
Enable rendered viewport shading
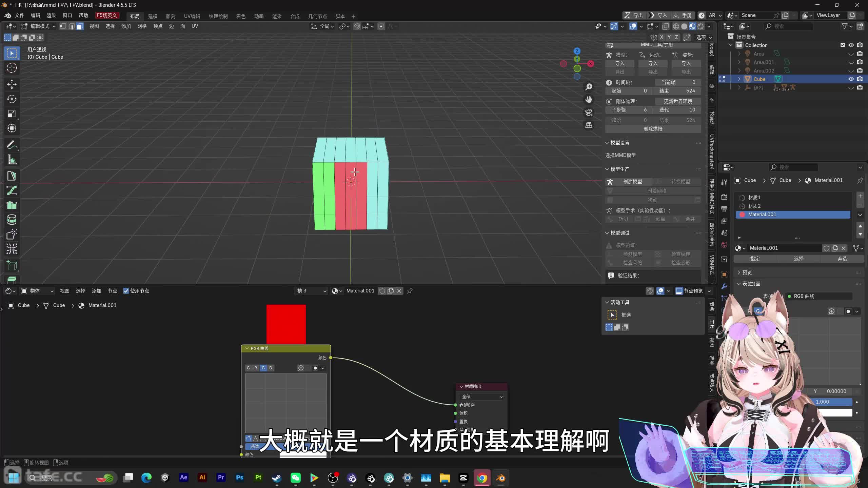pyautogui.click(x=701, y=26)
